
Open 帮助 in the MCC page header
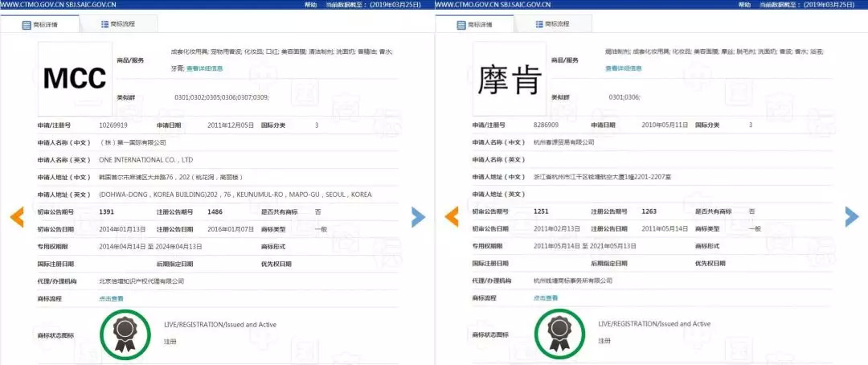[x=310, y=5]
